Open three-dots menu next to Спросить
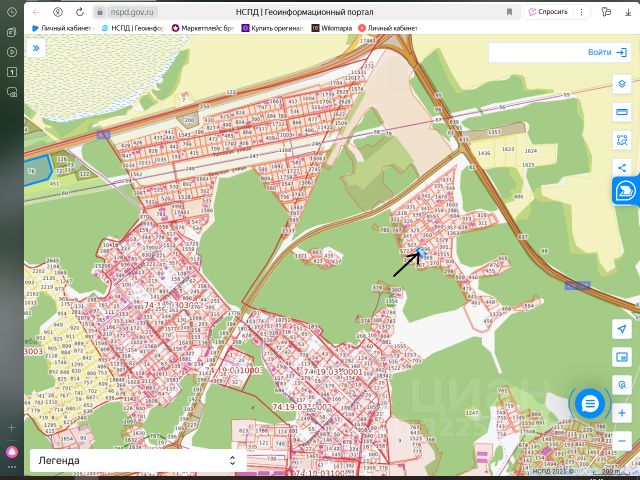The image size is (640, 480). tap(582, 12)
